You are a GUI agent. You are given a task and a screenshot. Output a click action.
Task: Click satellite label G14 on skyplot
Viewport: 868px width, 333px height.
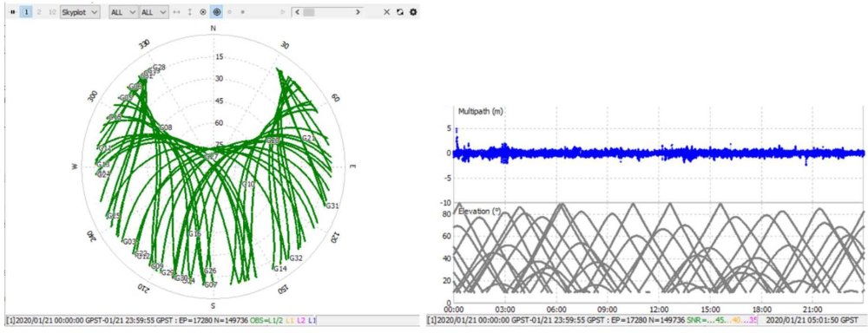280,268
